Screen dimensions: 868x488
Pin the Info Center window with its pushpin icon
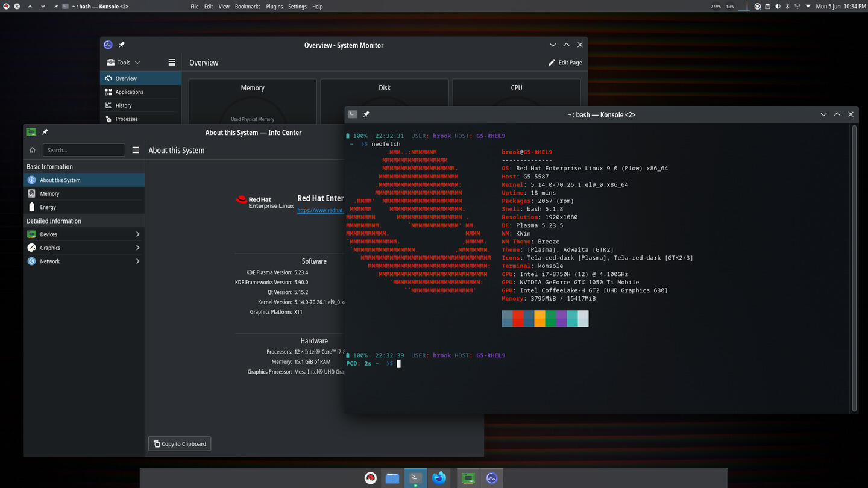(x=45, y=132)
